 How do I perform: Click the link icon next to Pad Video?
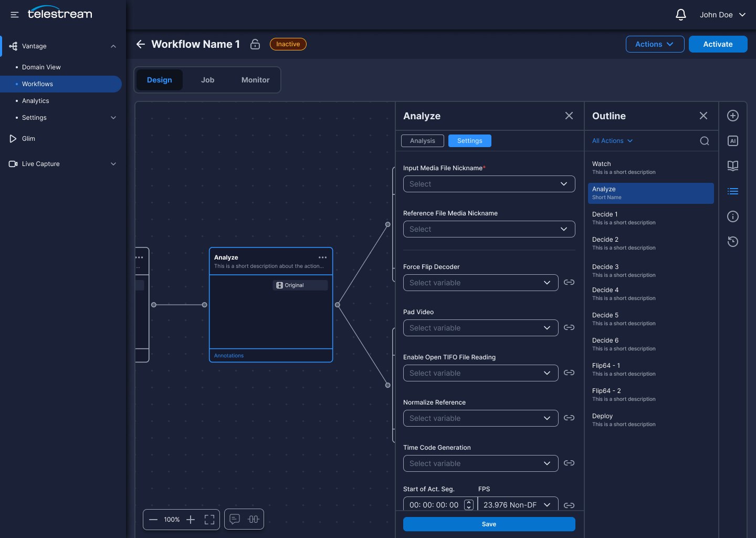[569, 327]
